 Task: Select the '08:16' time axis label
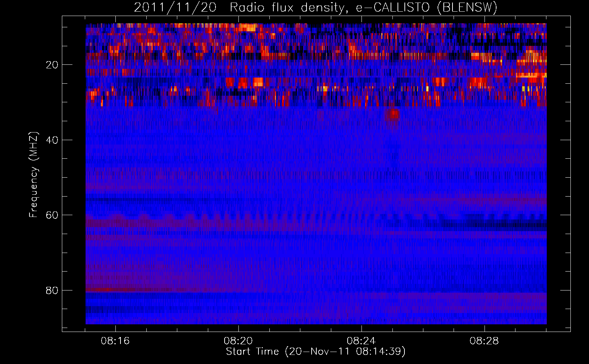point(115,341)
